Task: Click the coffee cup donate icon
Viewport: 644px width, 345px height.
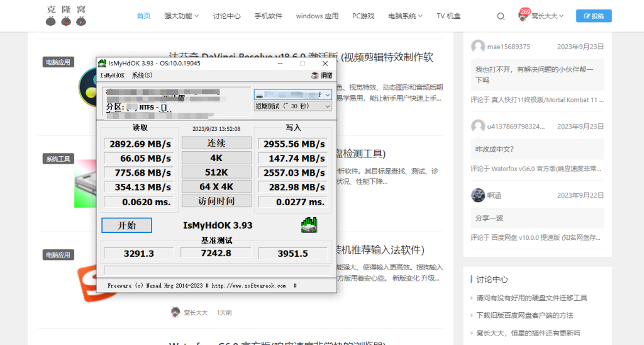Action: 314,76
